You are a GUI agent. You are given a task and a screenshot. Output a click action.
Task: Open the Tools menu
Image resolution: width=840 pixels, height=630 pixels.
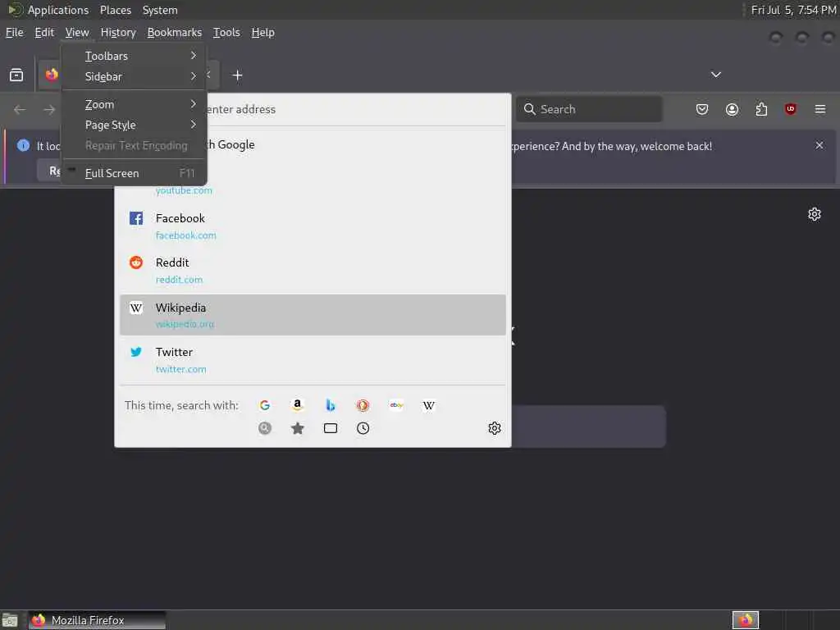point(226,32)
